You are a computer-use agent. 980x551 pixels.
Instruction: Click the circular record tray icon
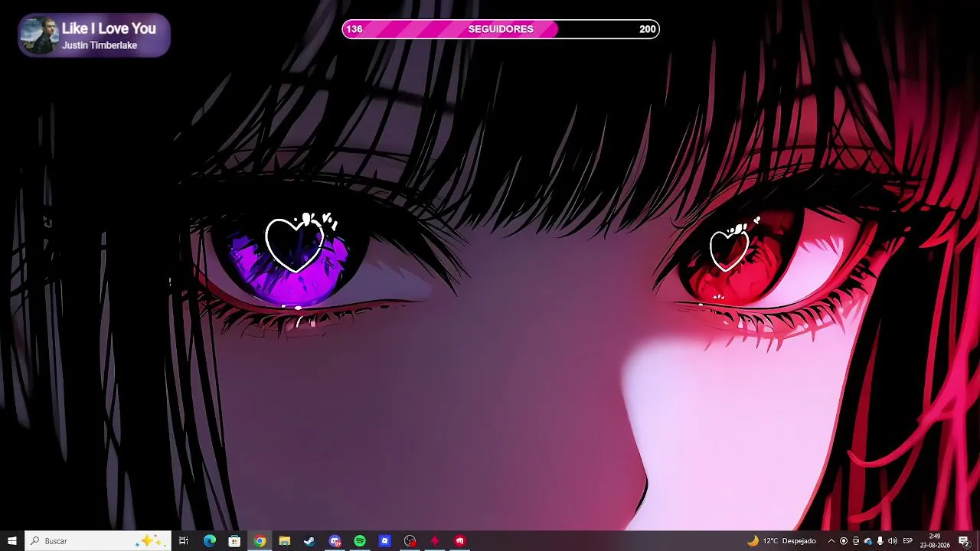click(x=844, y=541)
